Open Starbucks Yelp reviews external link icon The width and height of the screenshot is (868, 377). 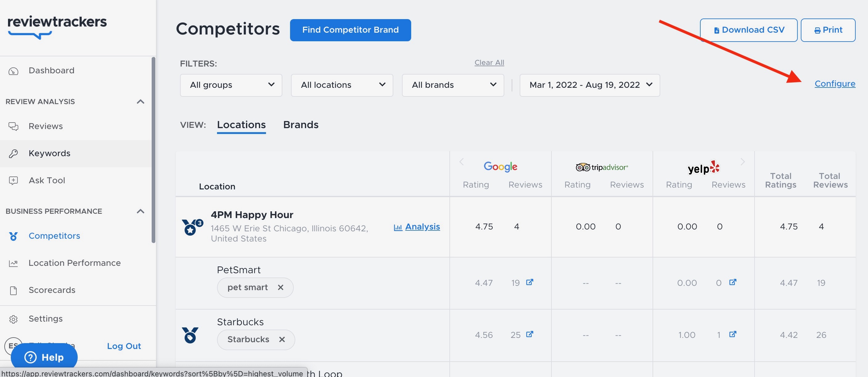[x=733, y=334]
